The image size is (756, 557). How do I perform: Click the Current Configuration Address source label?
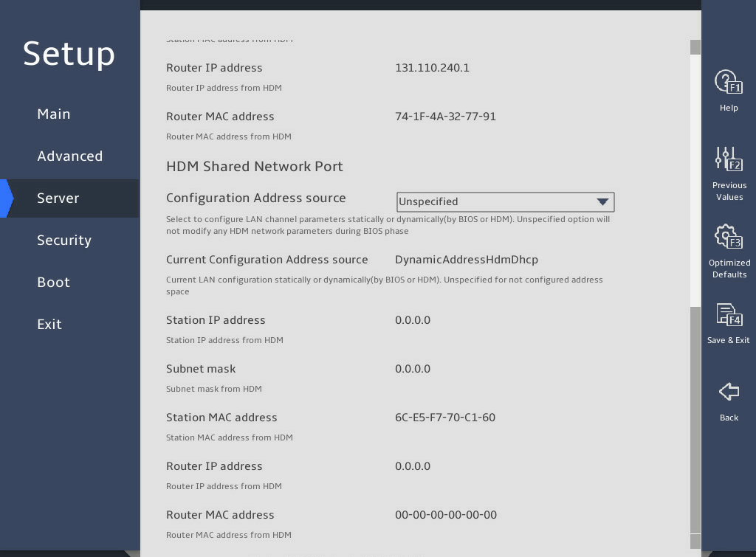click(x=267, y=260)
